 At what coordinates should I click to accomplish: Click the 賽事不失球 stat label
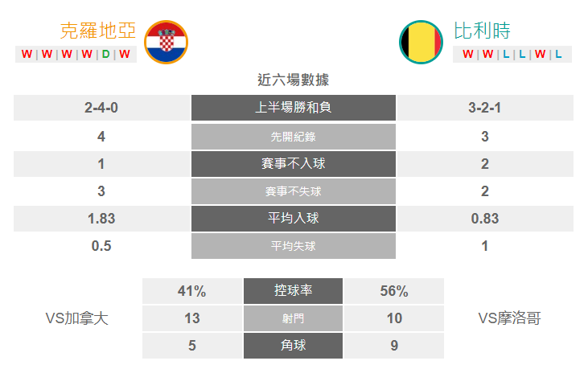tap(294, 191)
